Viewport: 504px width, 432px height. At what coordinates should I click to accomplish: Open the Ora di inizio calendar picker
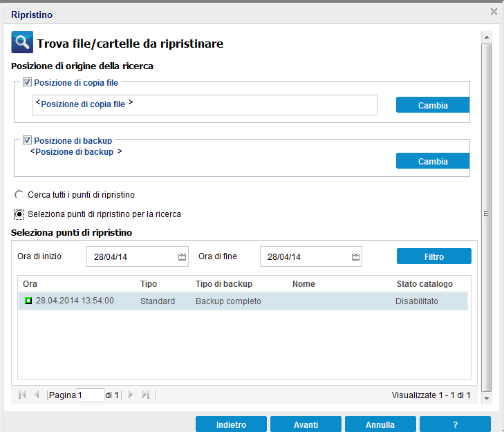coord(182,256)
